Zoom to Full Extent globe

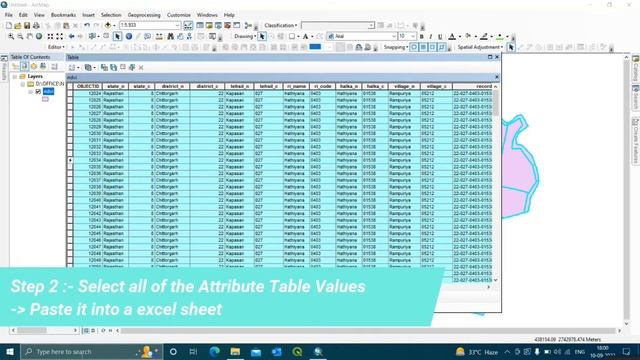[x=39, y=37]
